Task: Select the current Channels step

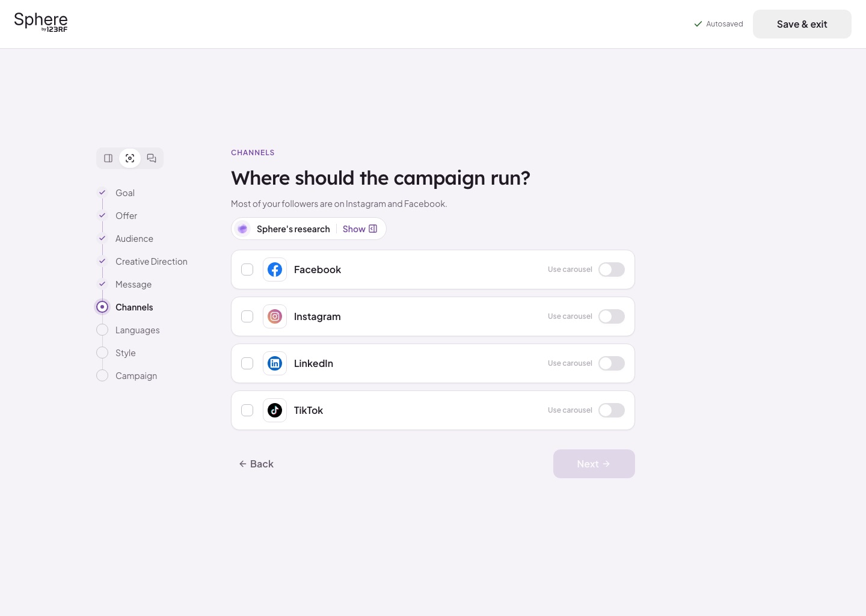Action: (134, 307)
